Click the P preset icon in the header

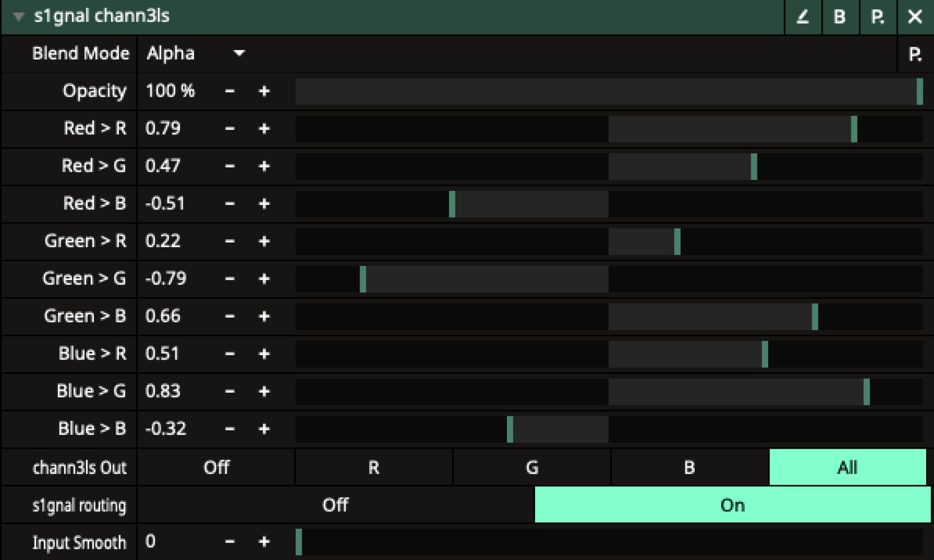pos(877,17)
